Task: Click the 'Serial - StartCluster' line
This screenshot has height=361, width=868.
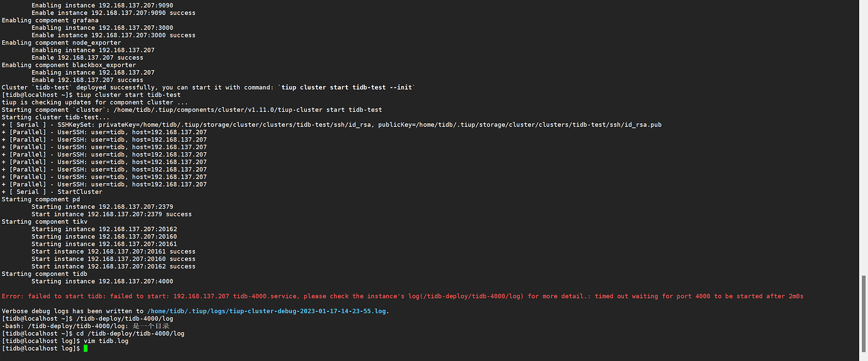Action: coord(52,192)
